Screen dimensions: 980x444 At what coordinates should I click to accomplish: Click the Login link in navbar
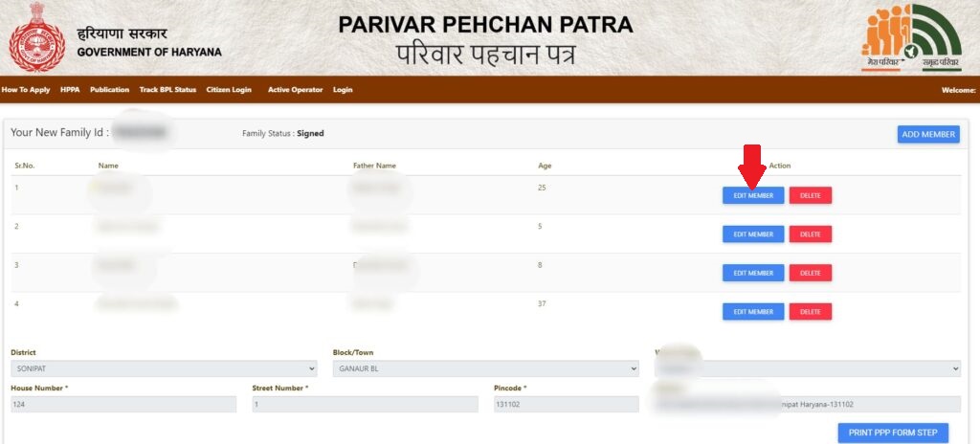tap(343, 89)
